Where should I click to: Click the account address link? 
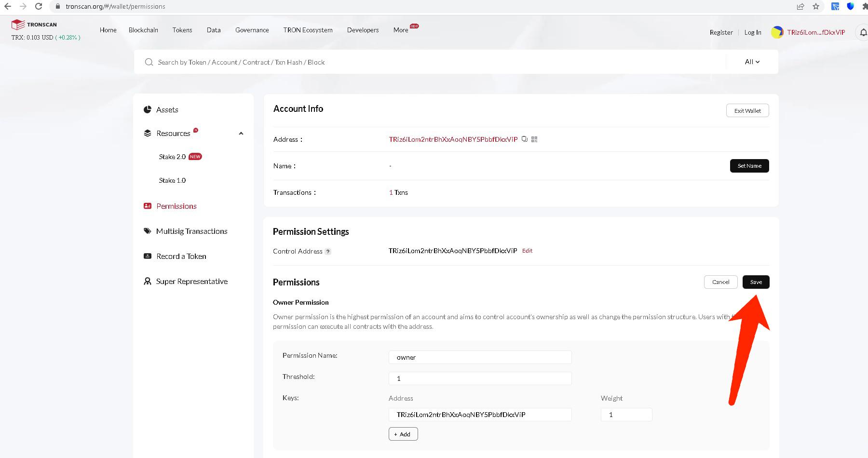tap(453, 139)
